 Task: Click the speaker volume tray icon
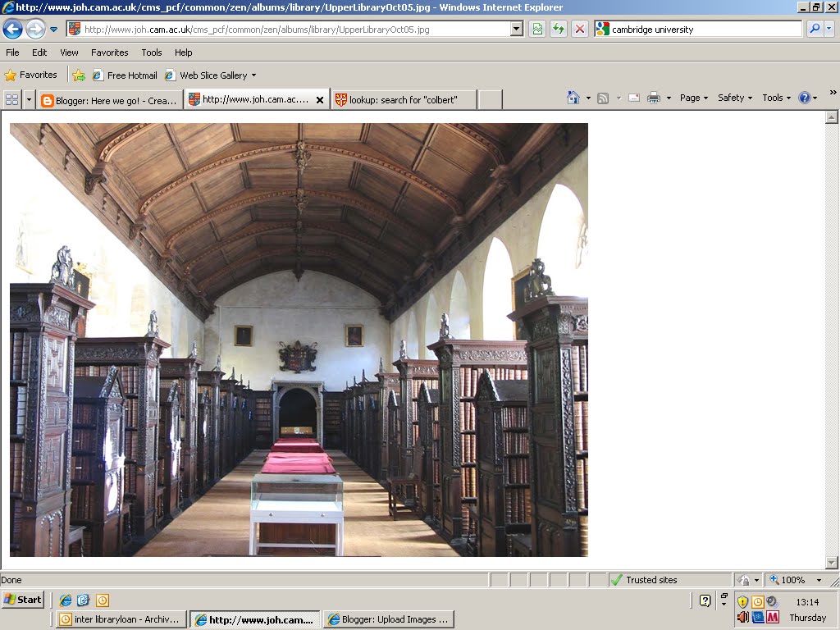pyautogui.click(x=742, y=617)
